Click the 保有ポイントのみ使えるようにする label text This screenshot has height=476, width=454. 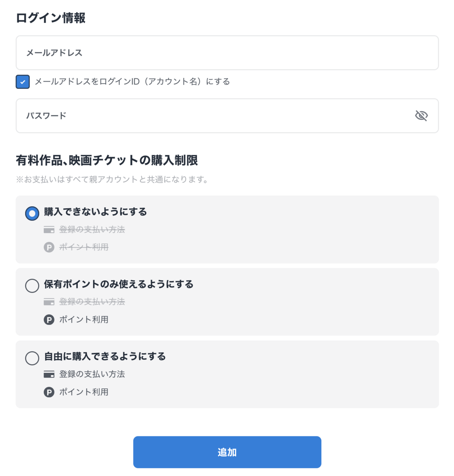pos(119,284)
